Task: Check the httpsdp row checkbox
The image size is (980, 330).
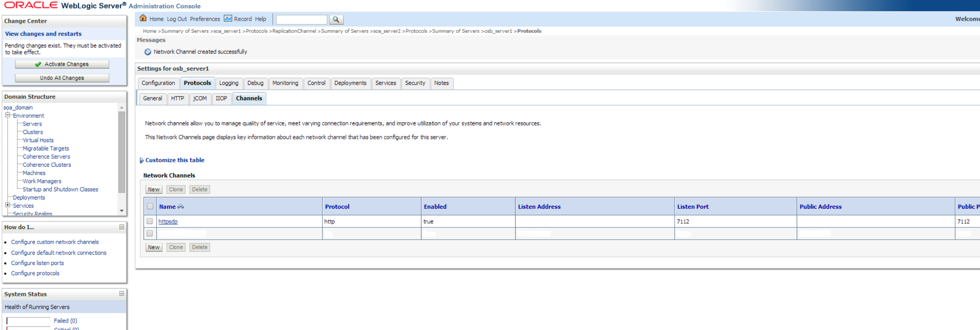Action: pyautogui.click(x=149, y=221)
